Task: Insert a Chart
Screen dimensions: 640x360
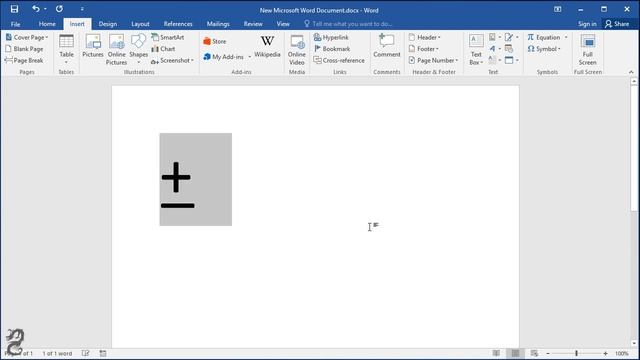Action: pyautogui.click(x=163, y=49)
